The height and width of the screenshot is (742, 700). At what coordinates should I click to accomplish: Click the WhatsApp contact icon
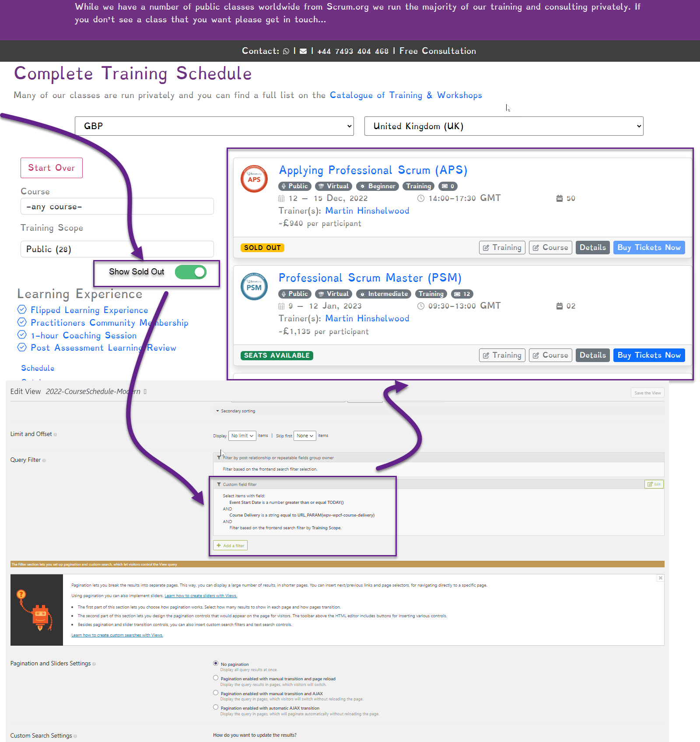pyautogui.click(x=286, y=51)
